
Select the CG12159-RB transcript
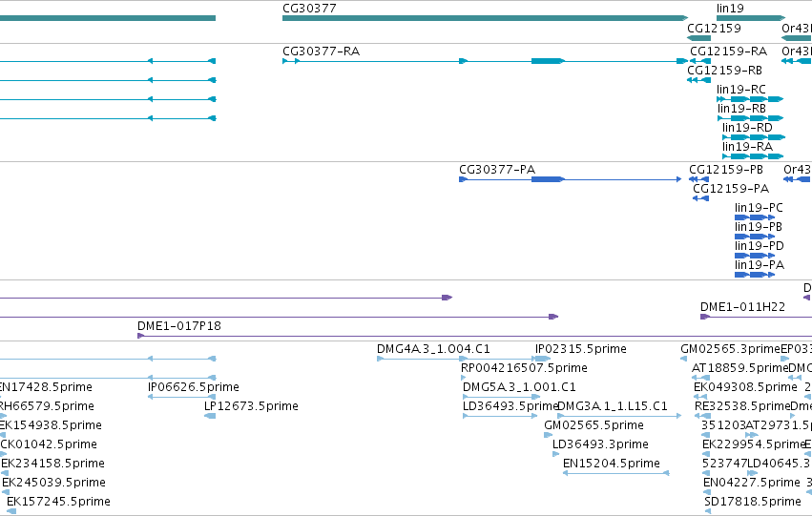coord(698,80)
